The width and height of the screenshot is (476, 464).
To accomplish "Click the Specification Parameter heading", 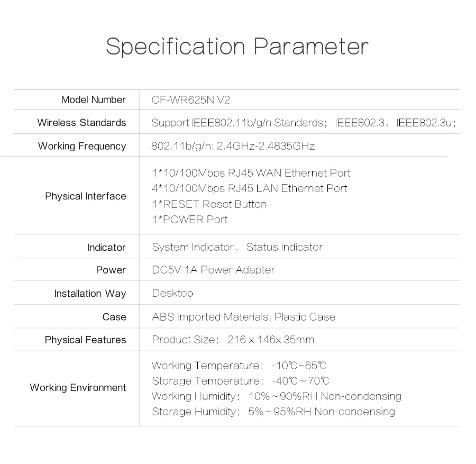I will 237,47.
